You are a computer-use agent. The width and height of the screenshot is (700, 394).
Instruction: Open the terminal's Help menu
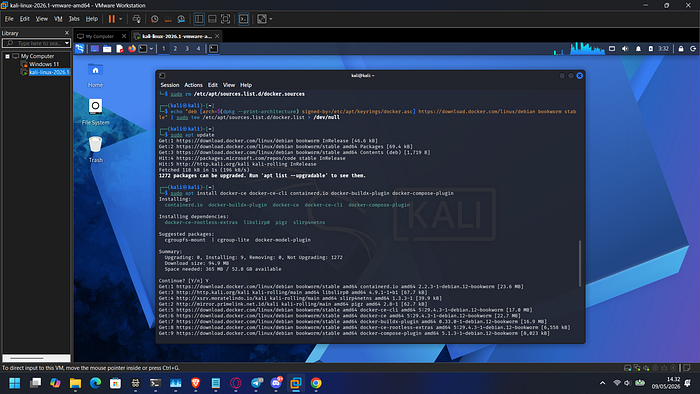pos(246,85)
